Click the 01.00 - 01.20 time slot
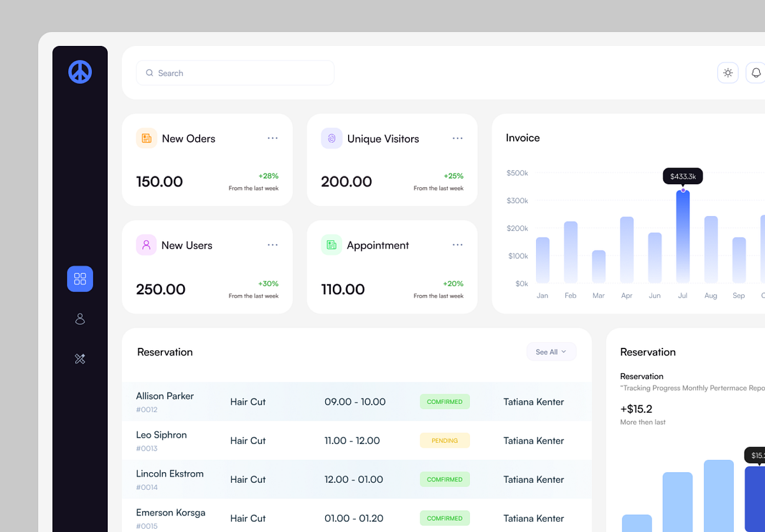This screenshot has width=765, height=532. click(354, 518)
